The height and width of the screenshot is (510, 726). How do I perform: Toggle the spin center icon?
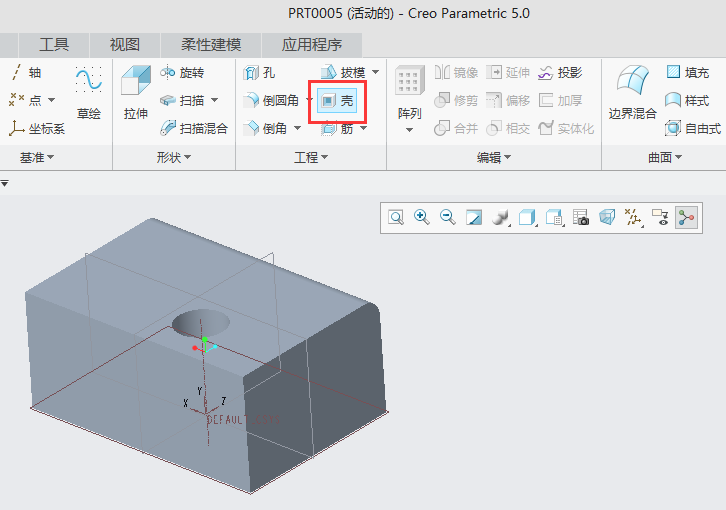686,217
